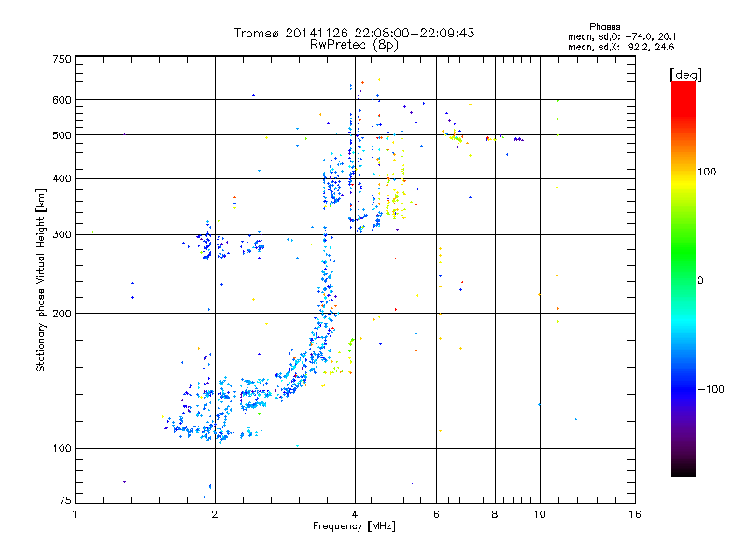Pick the blue color beside colorbar label -100

click(x=683, y=388)
